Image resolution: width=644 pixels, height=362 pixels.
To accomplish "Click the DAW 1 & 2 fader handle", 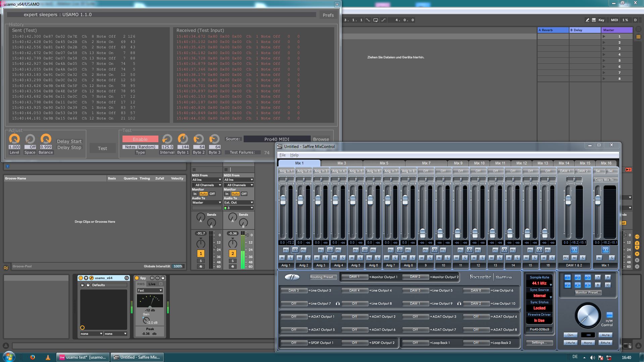I will pyautogui.click(x=568, y=200).
